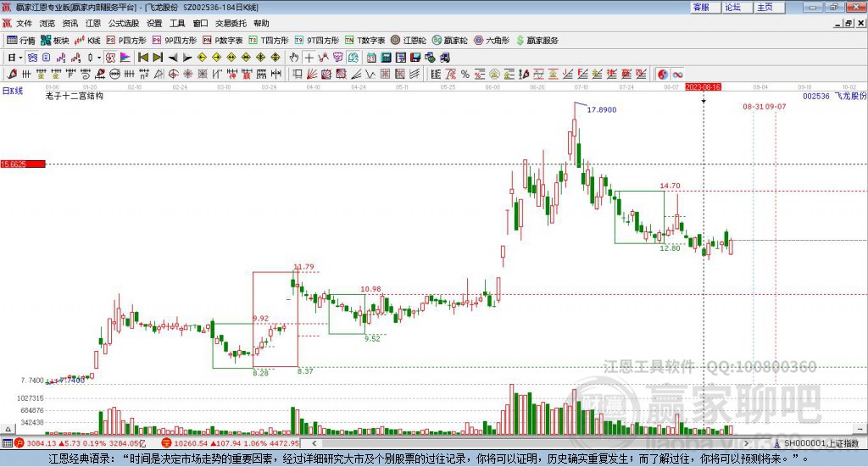The height and width of the screenshot is (467, 868).
Task: Click the 日K线 label
Action: 13,91
